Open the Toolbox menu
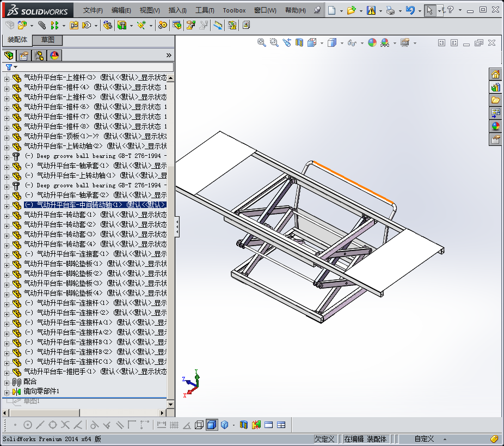The image size is (504, 446). (234, 10)
